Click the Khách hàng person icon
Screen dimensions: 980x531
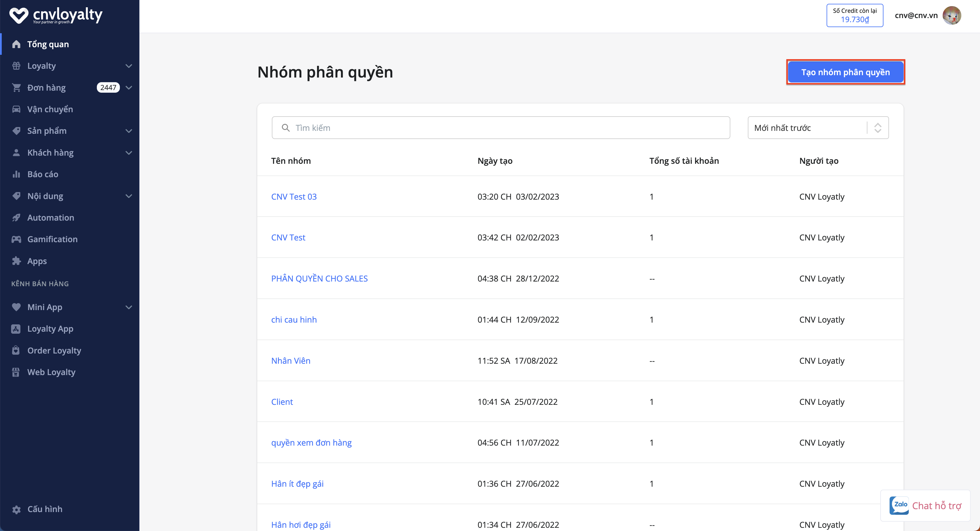point(16,152)
